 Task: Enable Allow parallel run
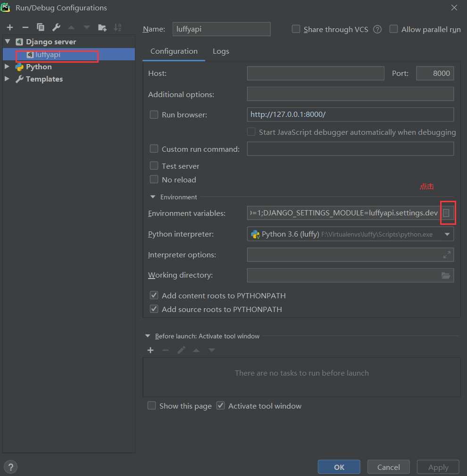click(393, 29)
